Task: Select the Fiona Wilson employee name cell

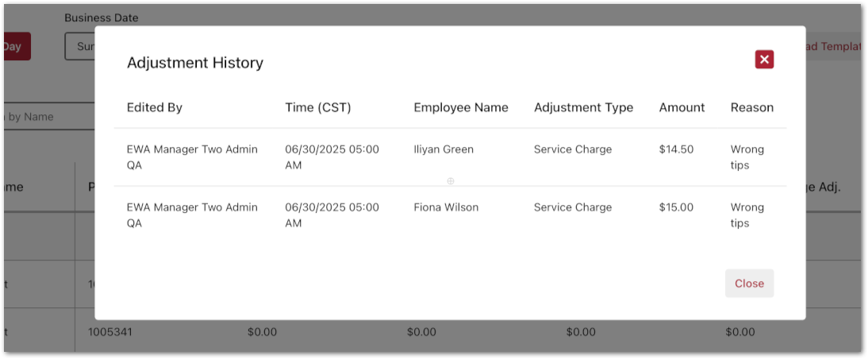Action: (446, 207)
